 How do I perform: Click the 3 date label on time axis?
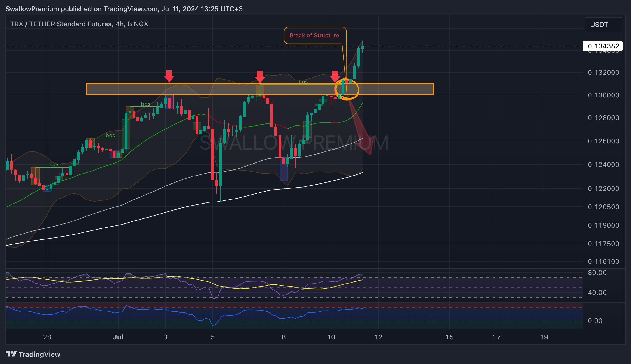(165, 337)
